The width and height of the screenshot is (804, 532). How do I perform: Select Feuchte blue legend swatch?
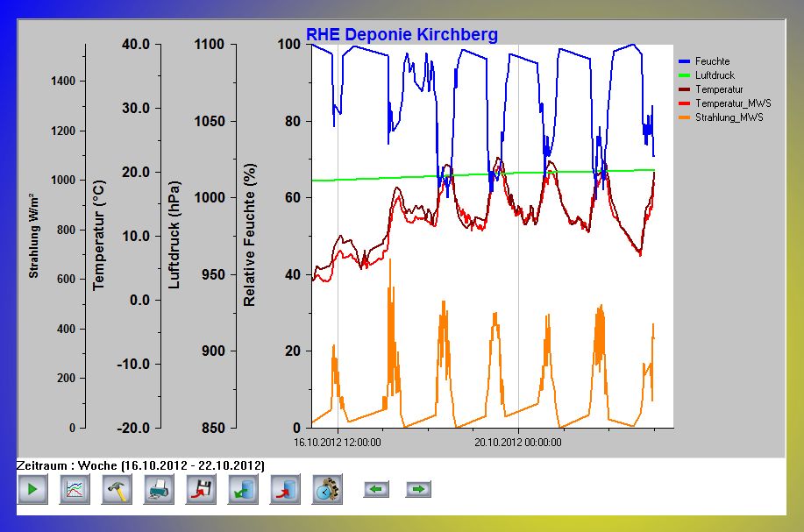click(685, 61)
